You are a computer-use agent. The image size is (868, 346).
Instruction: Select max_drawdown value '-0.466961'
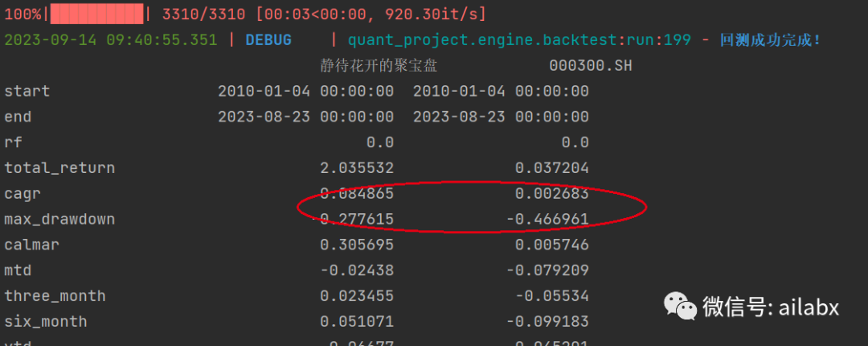click(547, 220)
